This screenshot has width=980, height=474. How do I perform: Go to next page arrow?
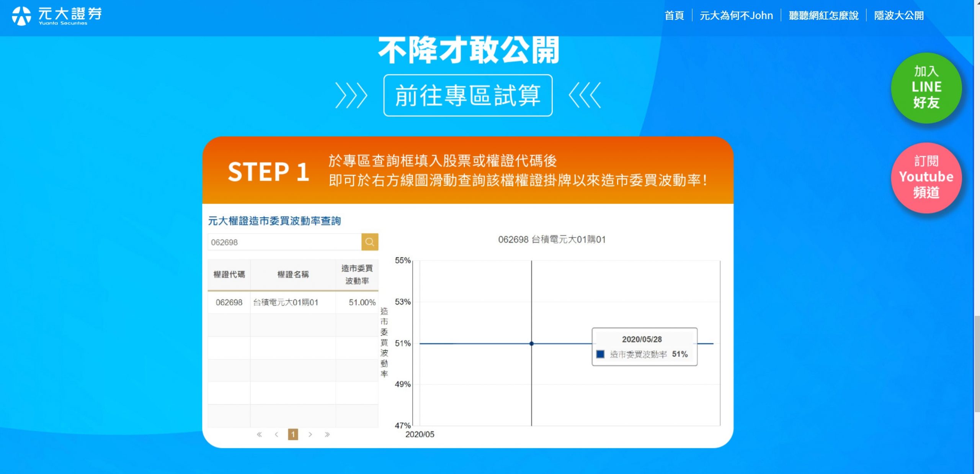tap(310, 435)
